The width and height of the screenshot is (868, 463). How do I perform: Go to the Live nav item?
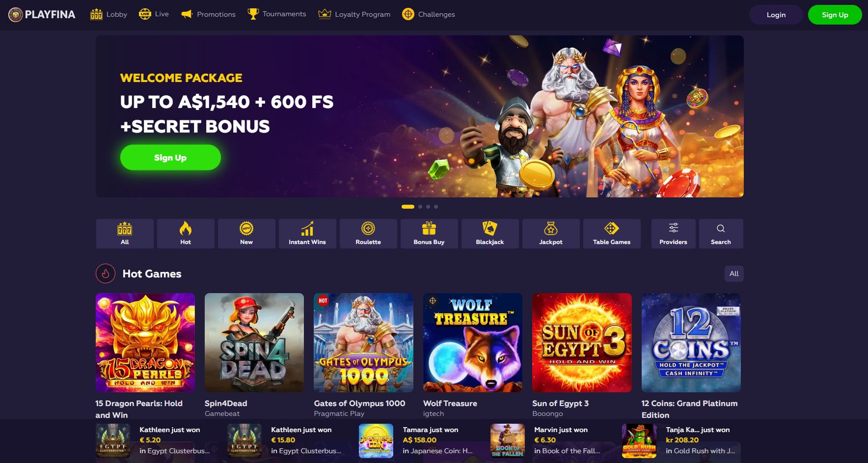point(154,14)
